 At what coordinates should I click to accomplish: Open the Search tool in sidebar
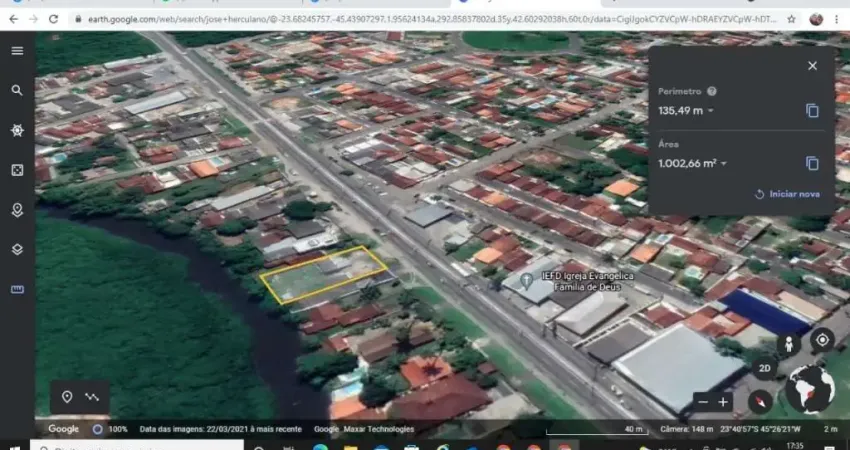(17, 90)
